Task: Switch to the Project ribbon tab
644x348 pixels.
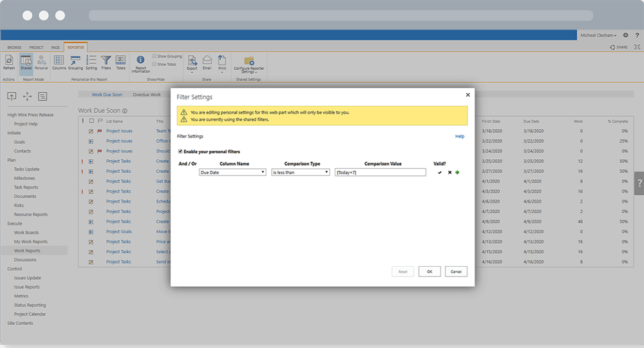Action: (36, 47)
